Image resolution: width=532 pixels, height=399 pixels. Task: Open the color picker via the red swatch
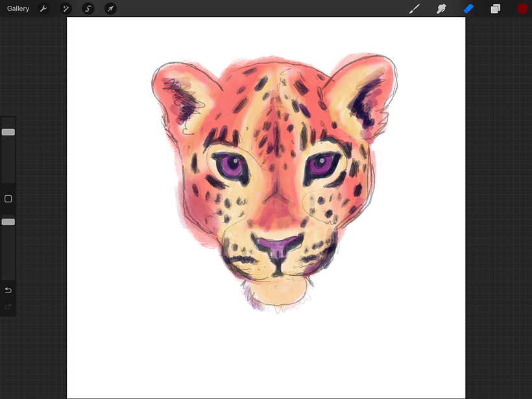tap(522, 8)
